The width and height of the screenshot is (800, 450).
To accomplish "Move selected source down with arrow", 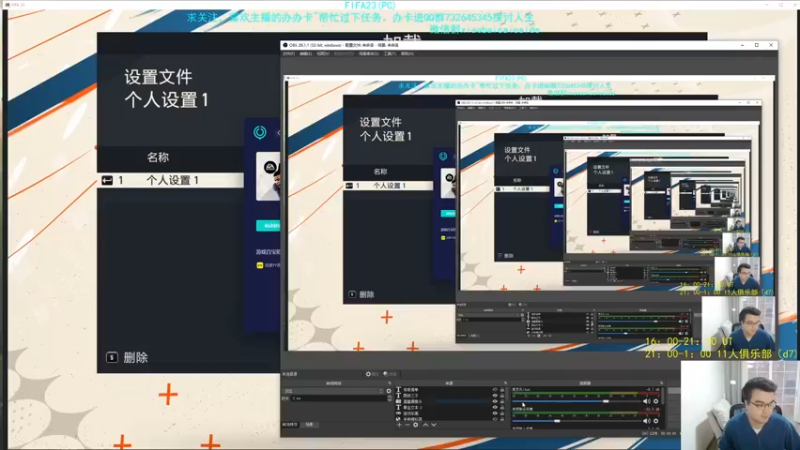I will click(x=434, y=424).
